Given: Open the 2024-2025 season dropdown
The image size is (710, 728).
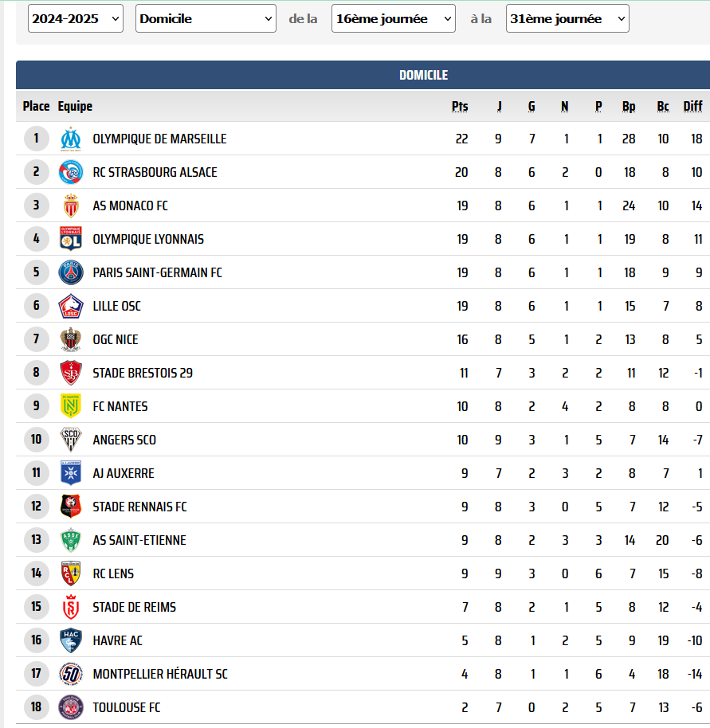Looking at the screenshot, I should click(x=76, y=18).
